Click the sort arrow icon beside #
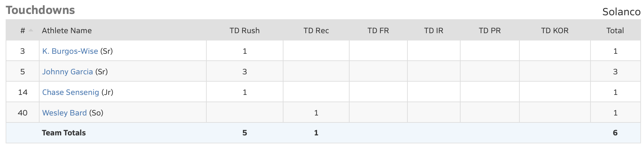Screen dimensions: 644x144 [31, 30]
